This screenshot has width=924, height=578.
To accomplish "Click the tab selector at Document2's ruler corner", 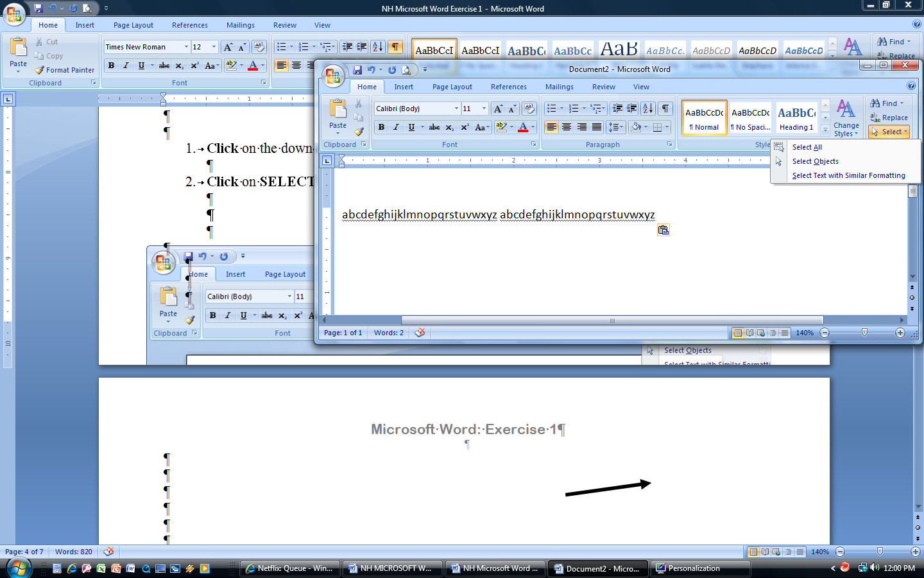I will tap(327, 161).
